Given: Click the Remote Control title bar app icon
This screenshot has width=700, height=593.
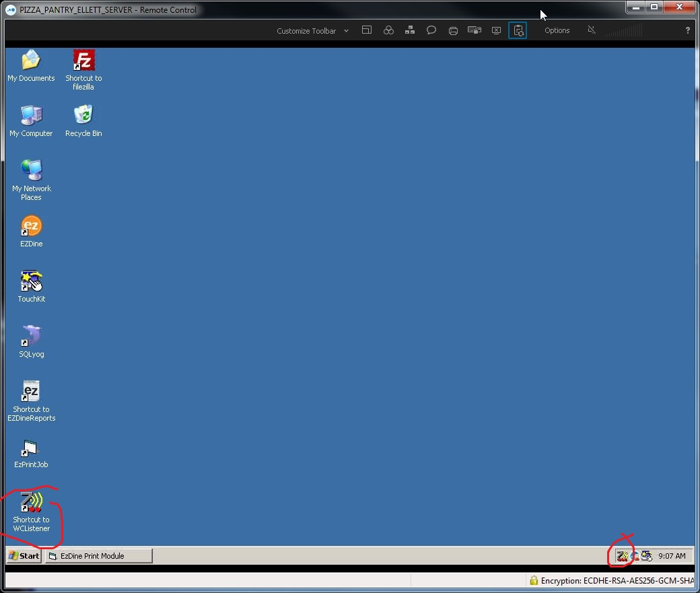Looking at the screenshot, I should [11, 10].
